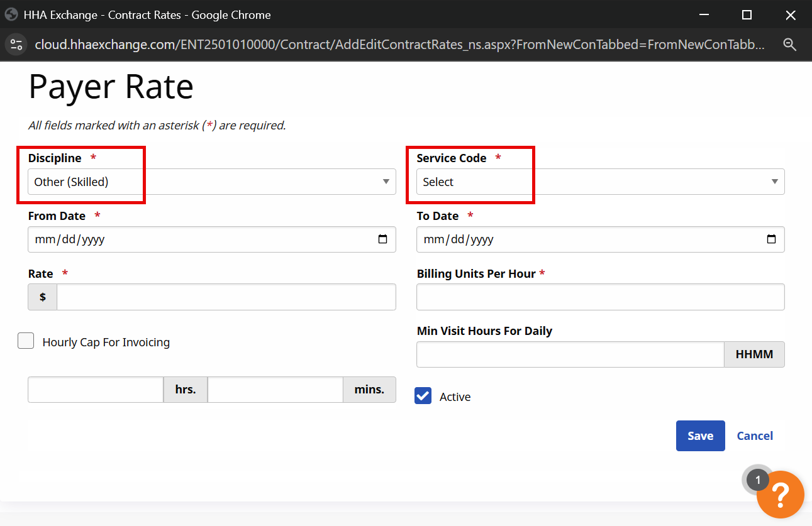The image size is (812, 526).
Task: Focus the Rate dollar amount field
Action: coord(226,297)
